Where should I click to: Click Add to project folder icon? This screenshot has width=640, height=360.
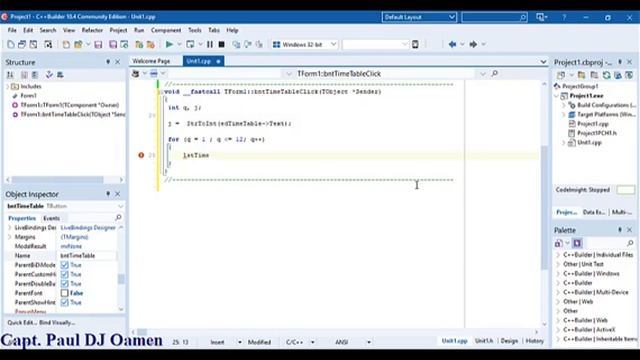[x=139, y=44]
